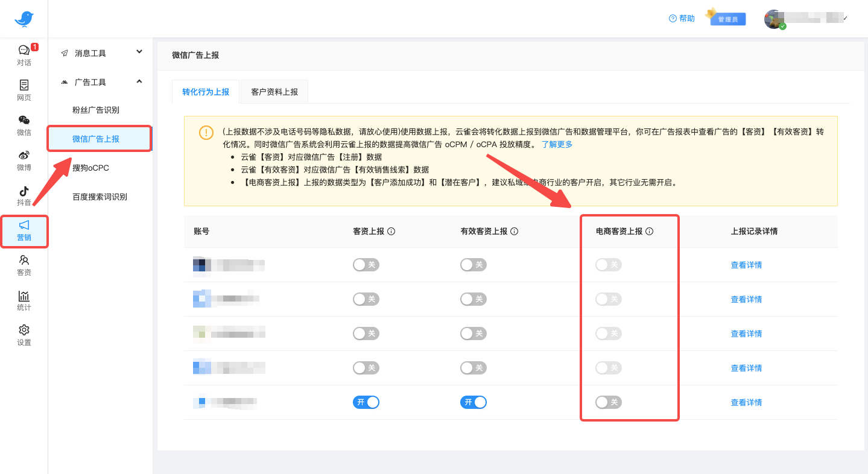Enable 客资上报 toggle in first row
Image resolution: width=868 pixels, height=474 pixels.
click(366, 265)
